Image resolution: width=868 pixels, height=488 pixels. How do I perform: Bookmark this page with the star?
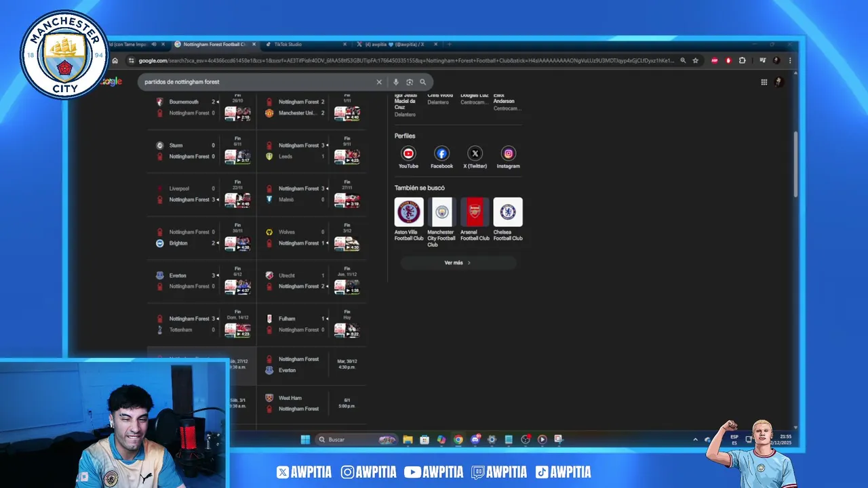point(695,60)
